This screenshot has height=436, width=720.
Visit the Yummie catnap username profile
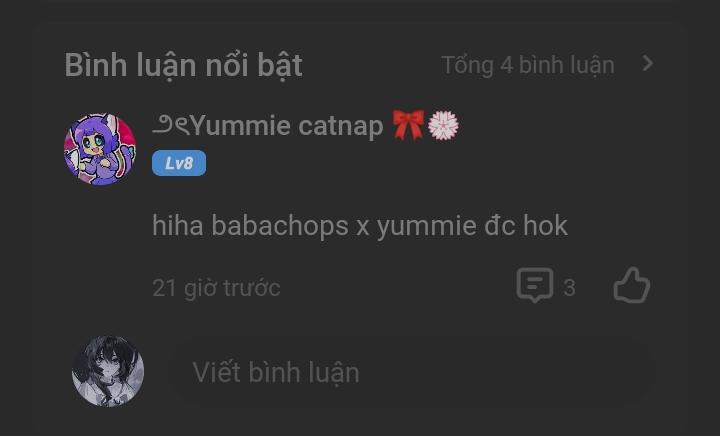tap(287, 126)
